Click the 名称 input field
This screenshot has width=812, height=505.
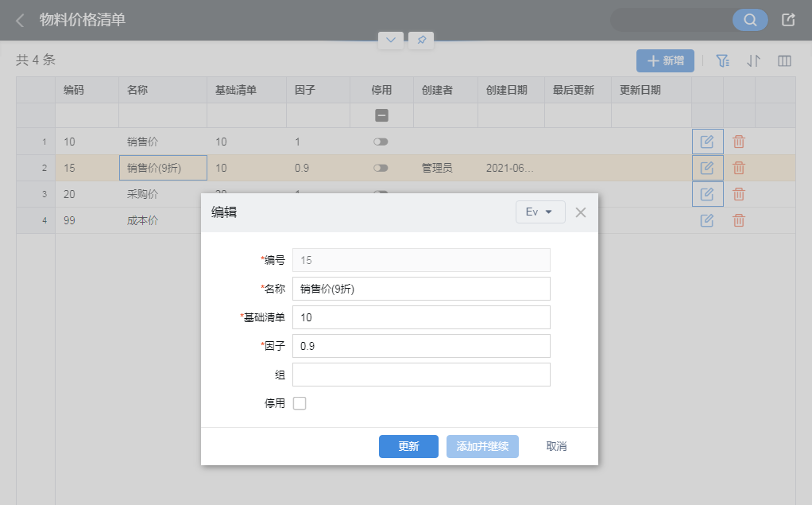pos(421,289)
